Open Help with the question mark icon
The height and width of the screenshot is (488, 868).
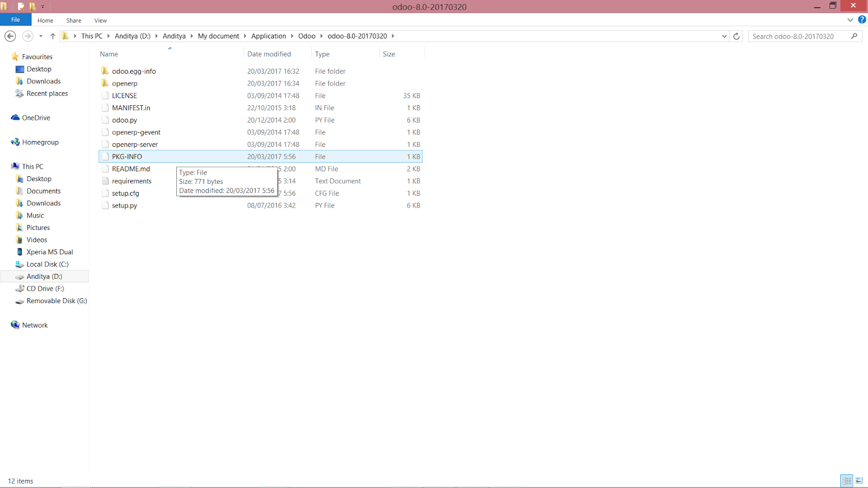tap(861, 20)
